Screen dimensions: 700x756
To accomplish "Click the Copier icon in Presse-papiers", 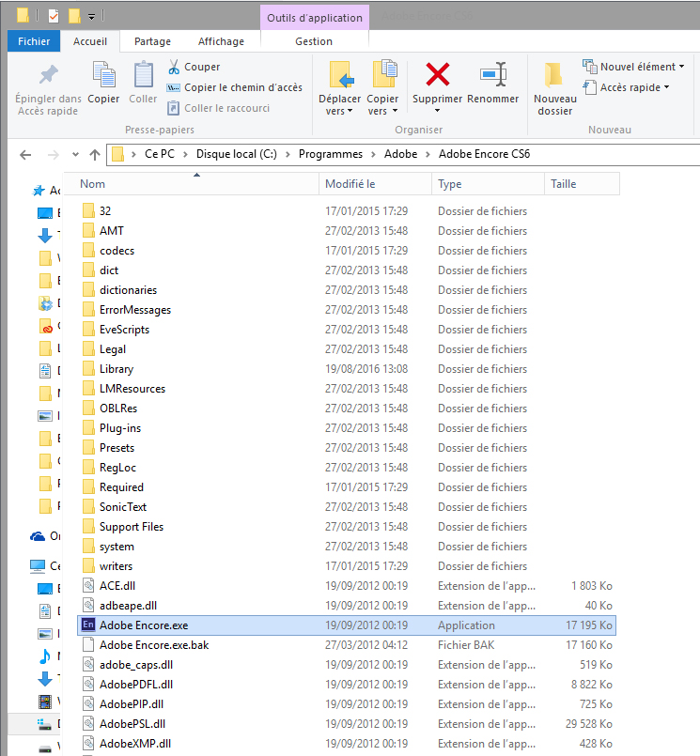I will (103, 75).
